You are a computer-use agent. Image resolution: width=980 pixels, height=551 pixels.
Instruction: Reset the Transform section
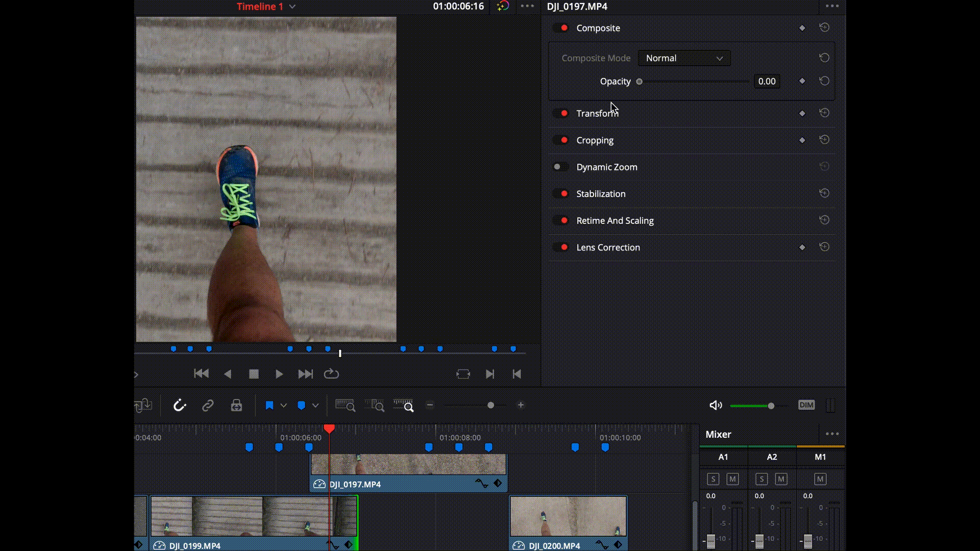(x=824, y=113)
